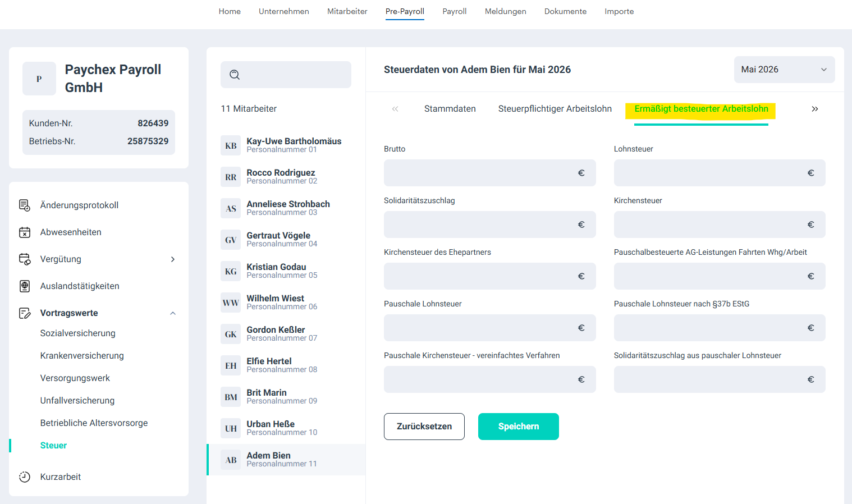The width and height of the screenshot is (852, 504).
Task: Click the Abwesenheiten calendar icon
Action: pos(25,232)
